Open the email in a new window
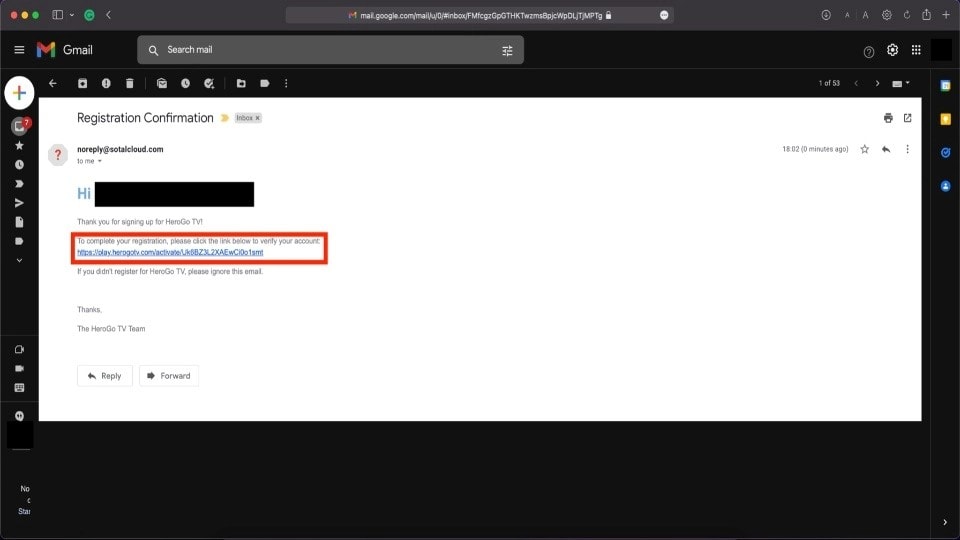960x540 pixels. pyautogui.click(x=908, y=118)
